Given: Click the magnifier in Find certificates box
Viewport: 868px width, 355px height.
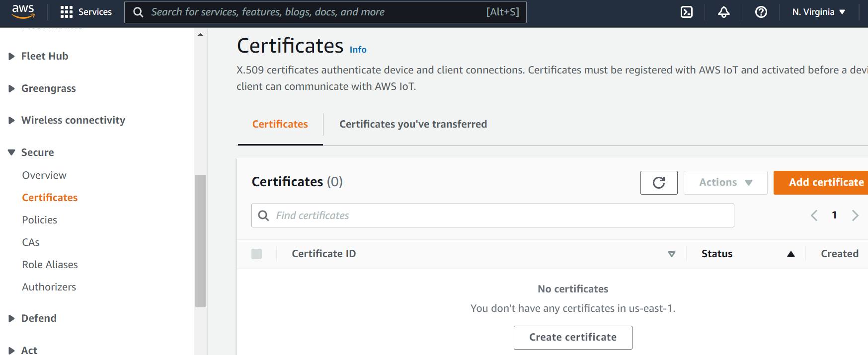Looking at the screenshot, I should [x=264, y=215].
